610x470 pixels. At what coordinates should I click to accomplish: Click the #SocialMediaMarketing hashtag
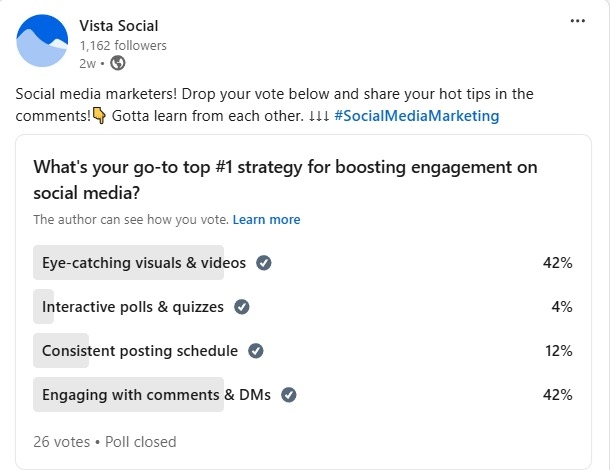[x=417, y=116]
